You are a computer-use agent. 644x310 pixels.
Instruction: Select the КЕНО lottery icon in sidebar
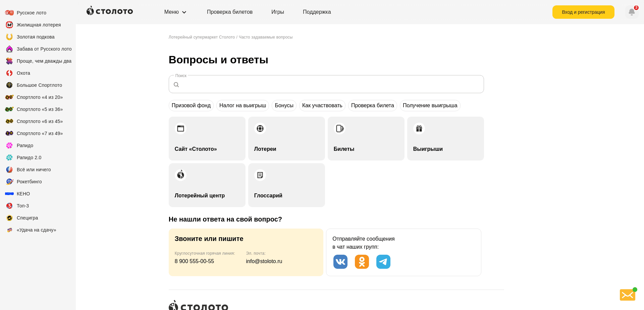(x=9, y=194)
